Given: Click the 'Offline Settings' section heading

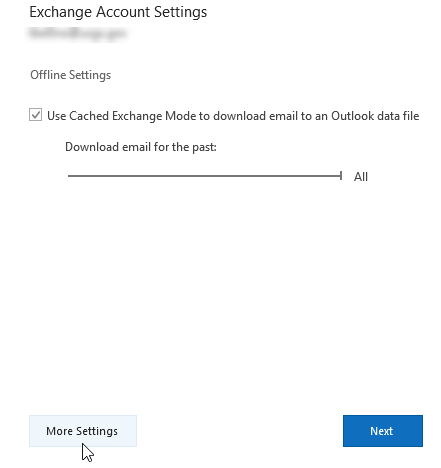Looking at the screenshot, I should pyautogui.click(x=71, y=75).
